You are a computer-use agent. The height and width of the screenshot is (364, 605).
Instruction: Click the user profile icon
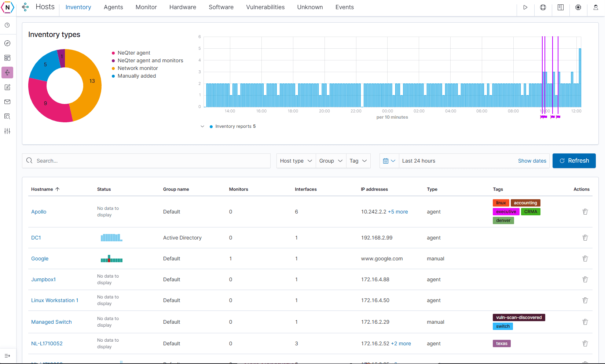[x=596, y=7]
